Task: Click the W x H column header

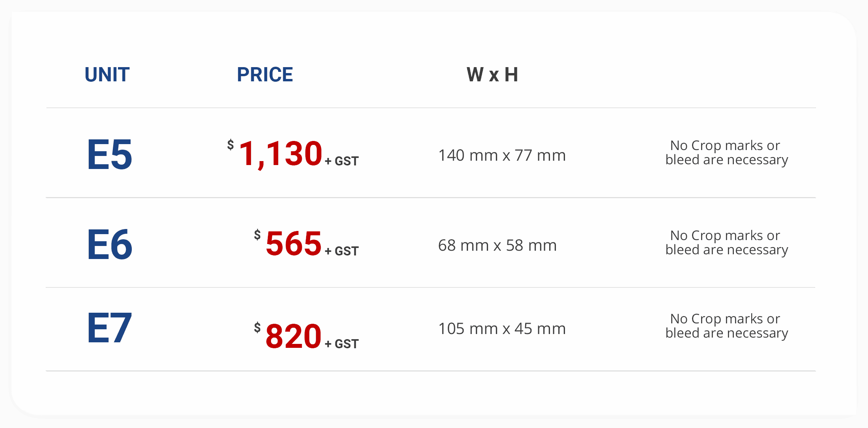Action: [x=492, y=75]
